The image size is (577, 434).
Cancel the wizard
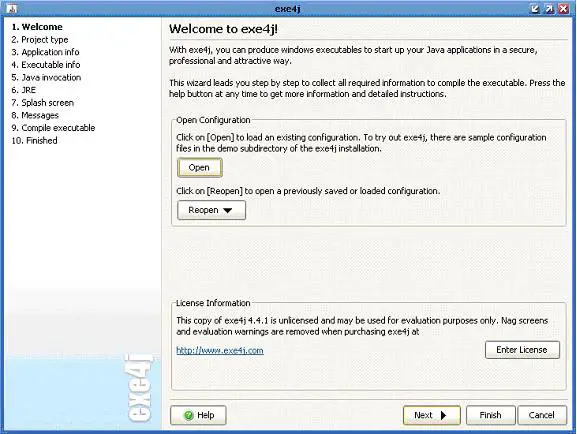click(x=542, y=415)
